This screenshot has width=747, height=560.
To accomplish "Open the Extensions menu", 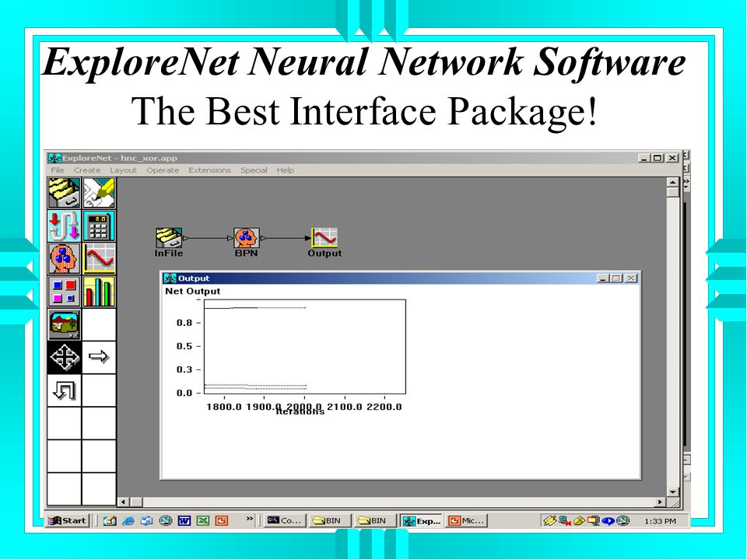I will [209, 170].
